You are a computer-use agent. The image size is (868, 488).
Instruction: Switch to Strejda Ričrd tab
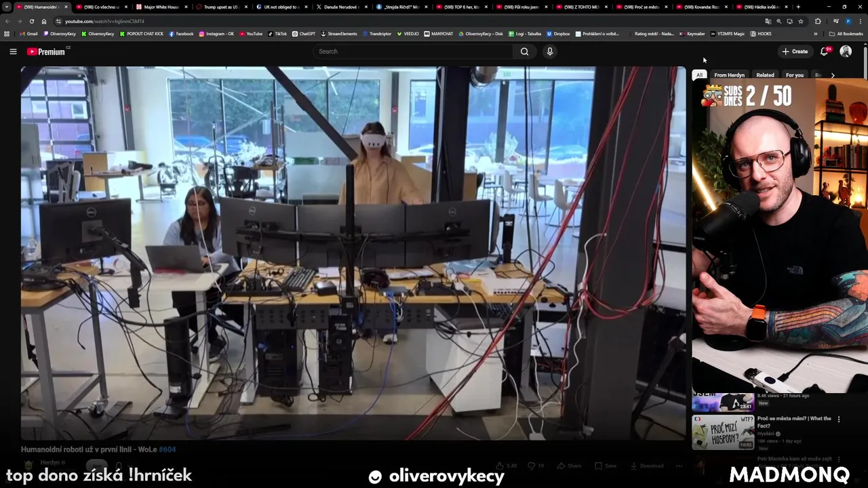401,7
